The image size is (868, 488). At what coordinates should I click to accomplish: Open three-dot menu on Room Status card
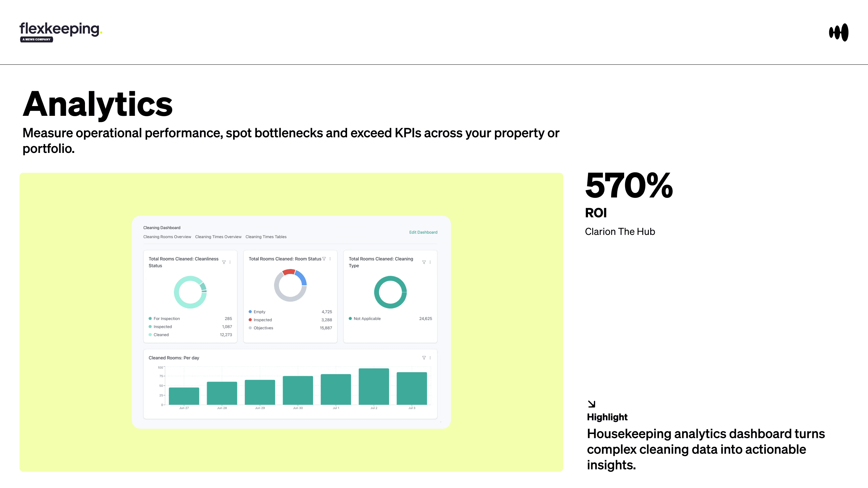(x=330, y=259)
